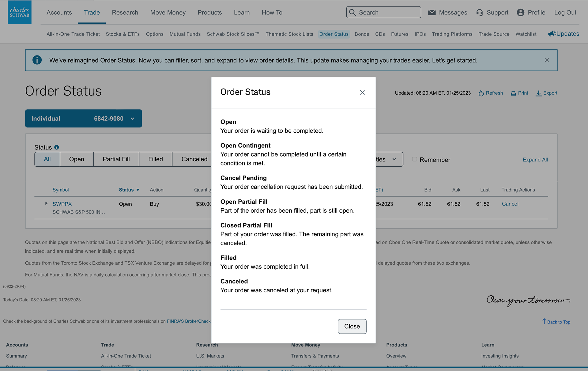Screen dimensions: 588x371
Task: Click footer All-In-One Trade Ticket link
Action: pyautogui.click(x=126, y=356)
